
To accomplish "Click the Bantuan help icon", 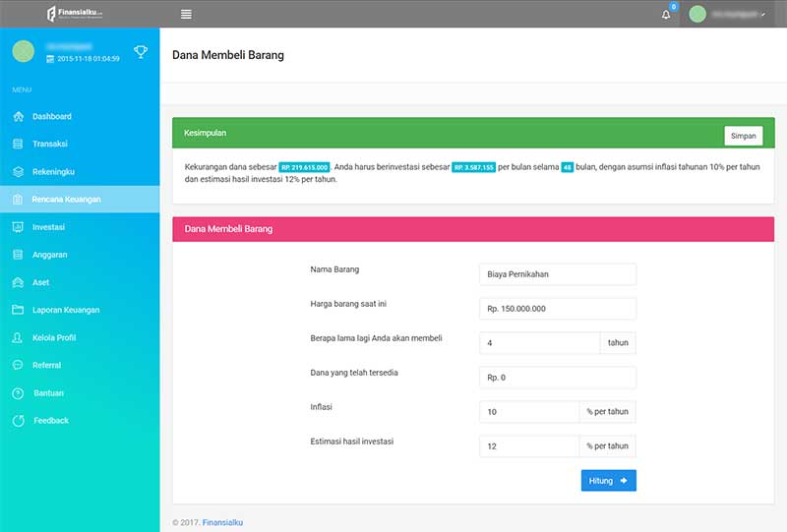I will click(18, 393).
